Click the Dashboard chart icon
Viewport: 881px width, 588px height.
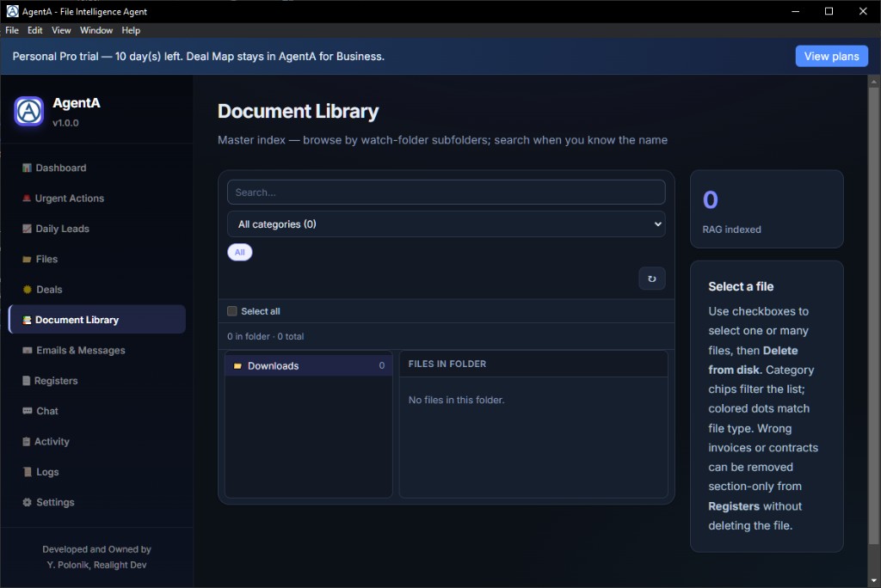click(x=27, y=168)
